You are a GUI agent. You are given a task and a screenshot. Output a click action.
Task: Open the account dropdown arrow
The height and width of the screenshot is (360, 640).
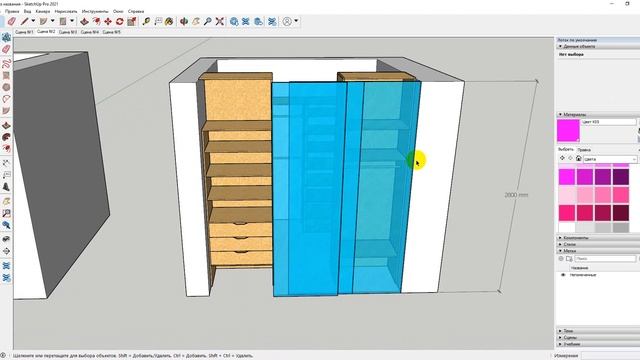pos(296,21)
